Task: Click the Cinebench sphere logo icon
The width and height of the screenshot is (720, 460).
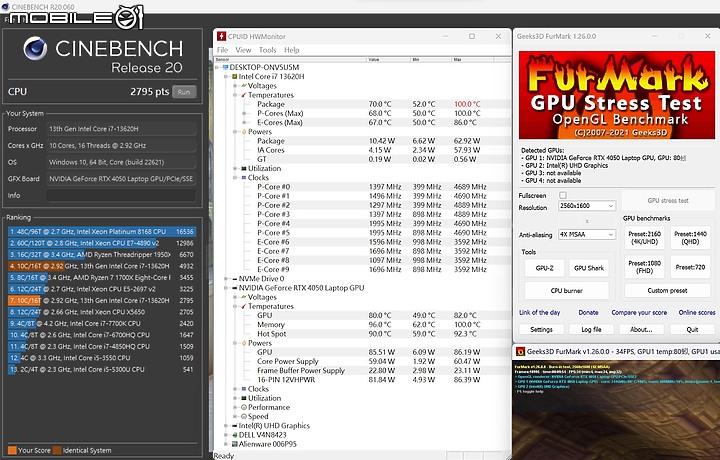Action: (x=35, y=49)
